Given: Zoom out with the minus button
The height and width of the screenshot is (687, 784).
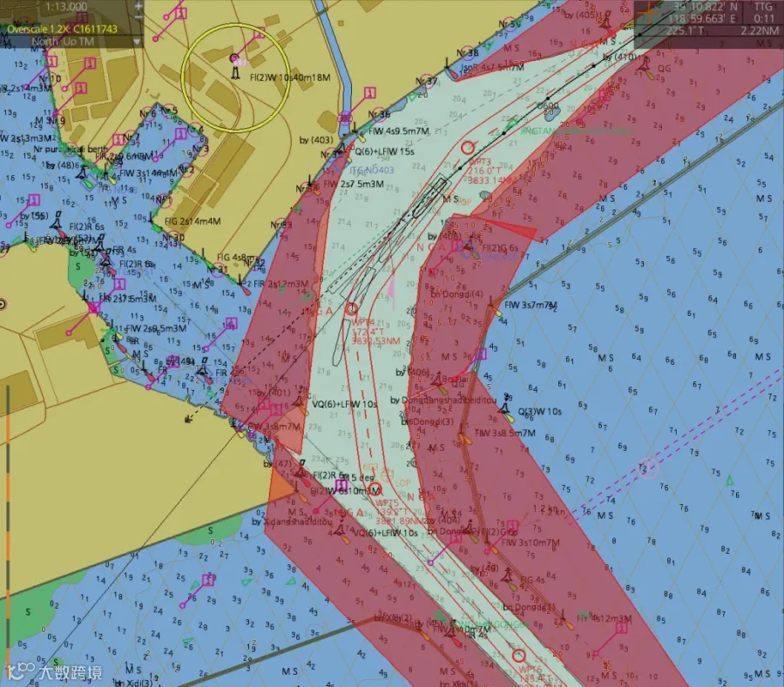Looking at the screenshot, I should tap(139, 17).
